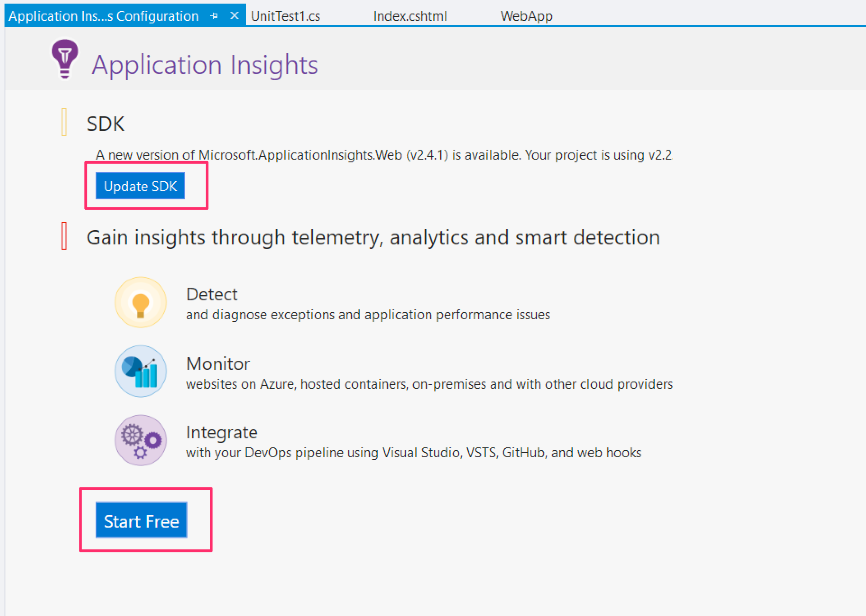Viewport: 866px width, 616px height.
Task: Close the Application Insights Configuration tab
Action: coord(234,16)
